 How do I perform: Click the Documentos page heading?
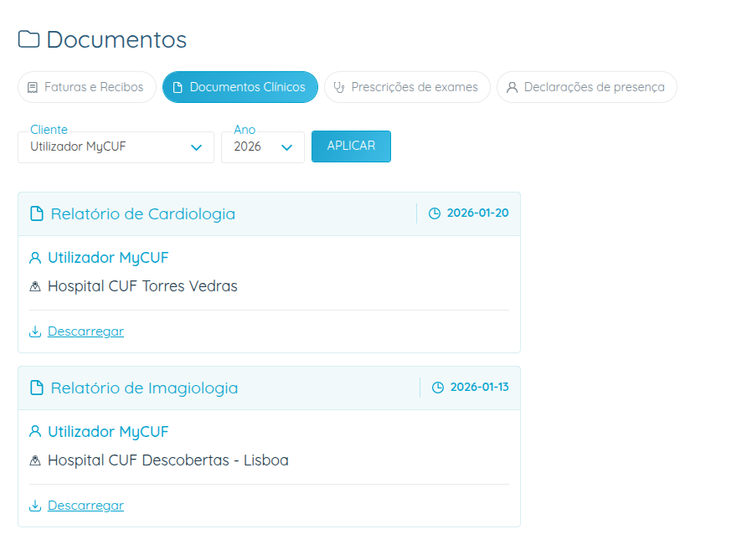116,39
